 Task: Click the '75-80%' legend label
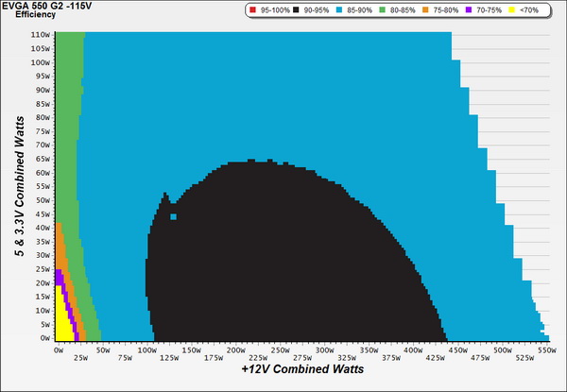445,10
